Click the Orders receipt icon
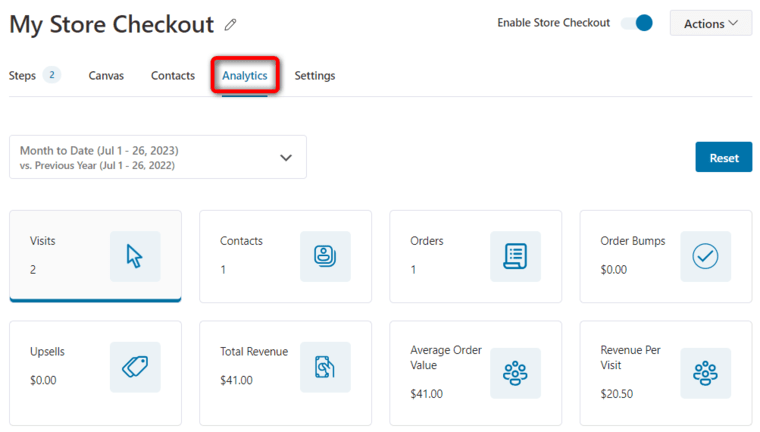Viewport: 760px width, 432px height. click(515, 256)
